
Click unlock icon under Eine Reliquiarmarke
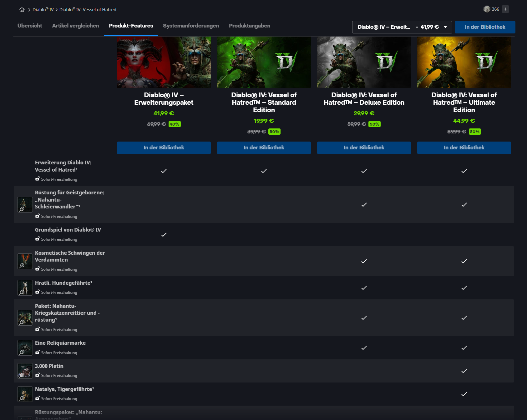pyautogui.click(x=38, y=352)
